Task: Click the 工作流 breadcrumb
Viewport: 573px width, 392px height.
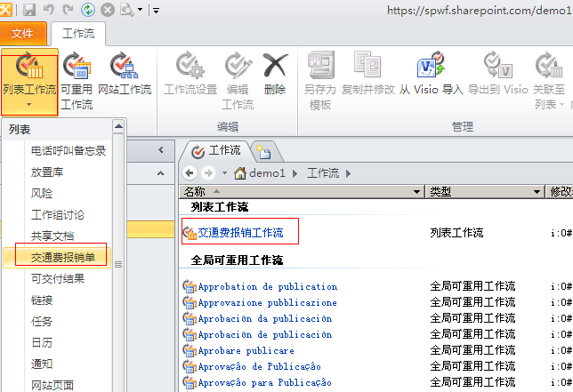Action: pos(323,172)
